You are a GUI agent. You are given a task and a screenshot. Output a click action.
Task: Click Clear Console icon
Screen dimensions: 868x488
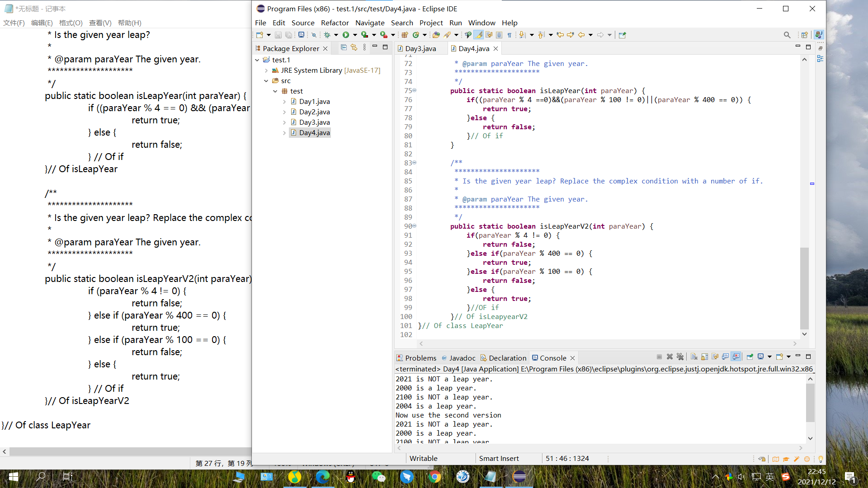[694, 357]
